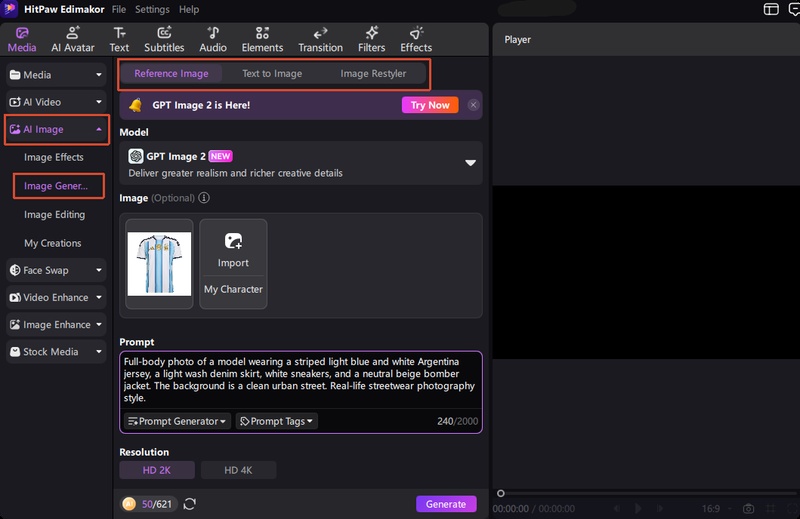Open the Filters tool

(x=371, y=40)
